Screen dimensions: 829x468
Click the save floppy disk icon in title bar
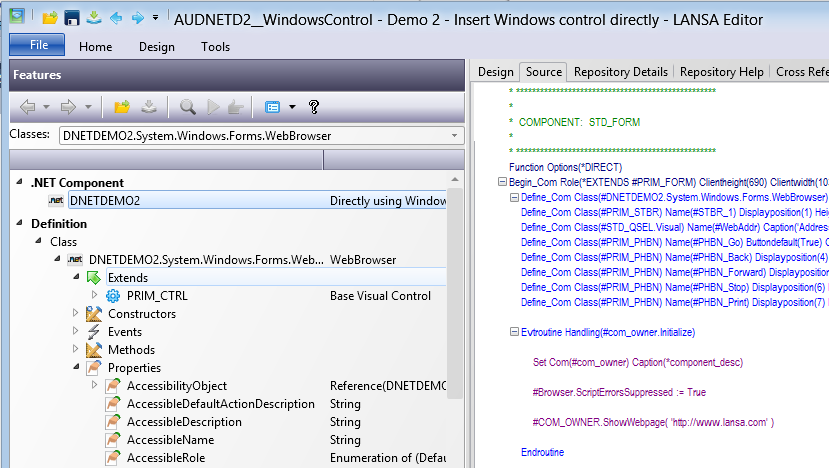coord(71,17)
